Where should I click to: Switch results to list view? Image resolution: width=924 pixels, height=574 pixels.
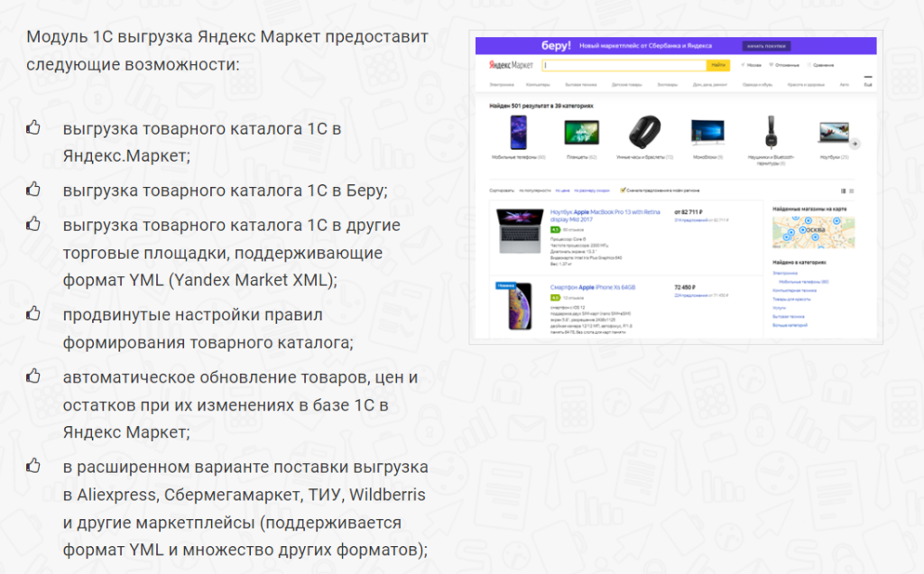coord(850,190)
